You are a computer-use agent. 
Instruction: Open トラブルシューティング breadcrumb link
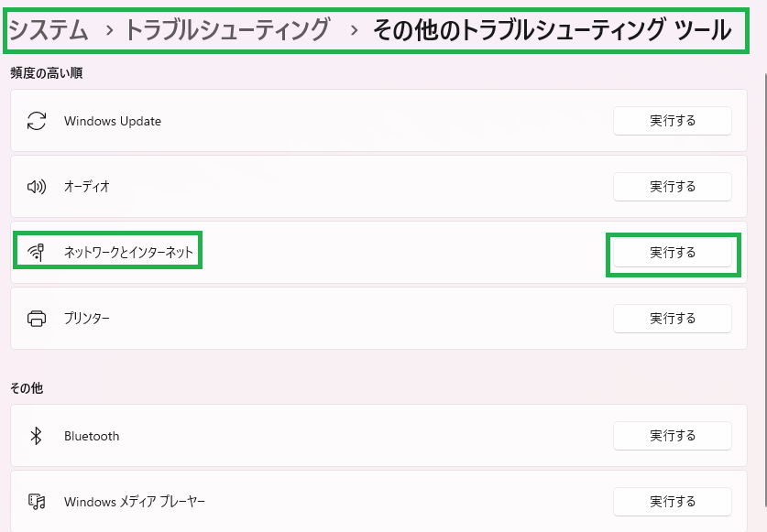227,30
